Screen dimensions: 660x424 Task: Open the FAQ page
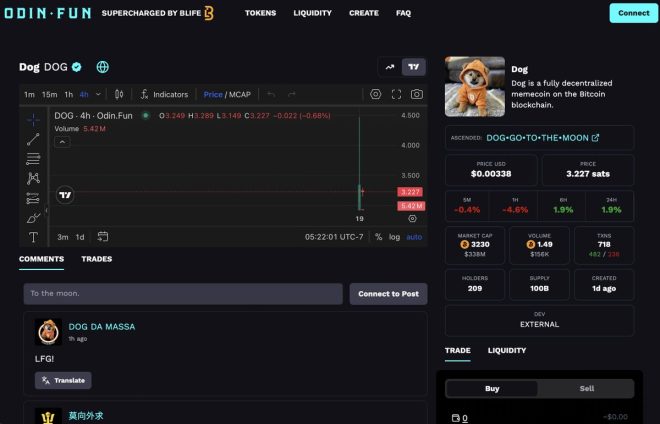coord(403,13)
